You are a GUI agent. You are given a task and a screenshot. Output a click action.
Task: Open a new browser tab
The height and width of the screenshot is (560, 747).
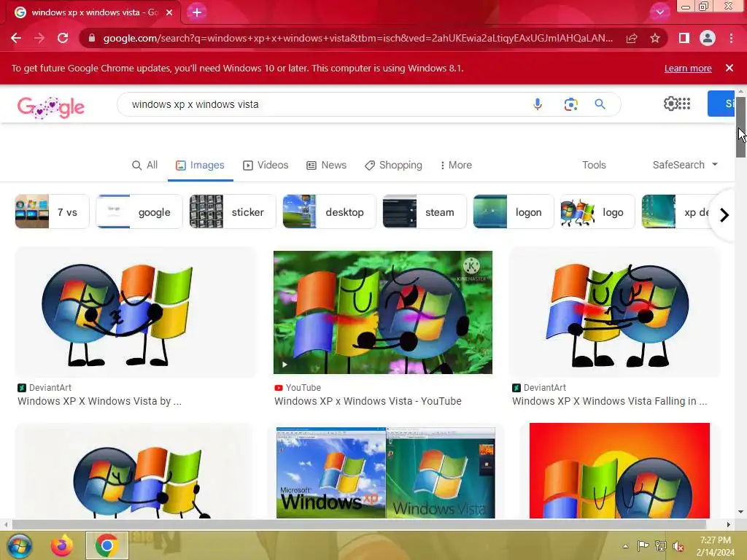197,12
